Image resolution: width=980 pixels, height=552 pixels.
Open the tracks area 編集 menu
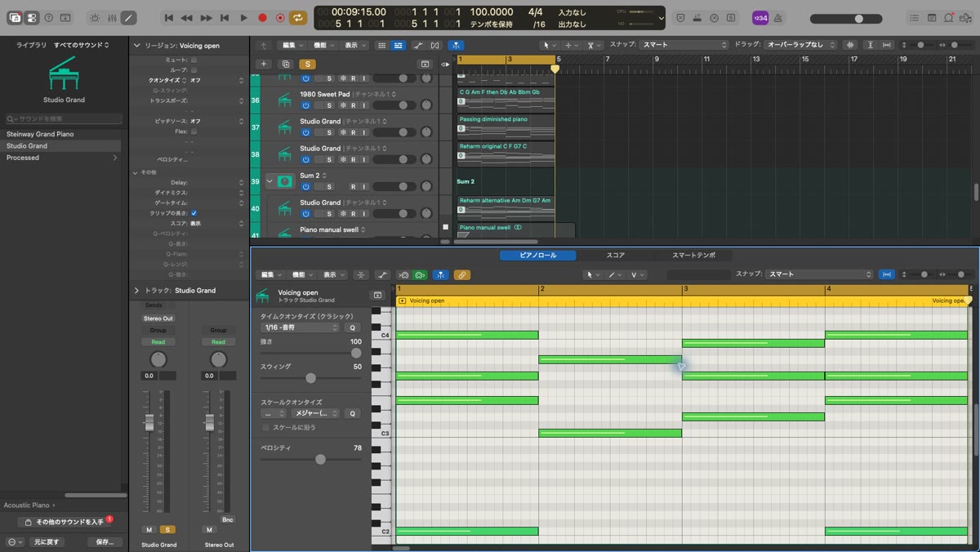coord(292,45)
